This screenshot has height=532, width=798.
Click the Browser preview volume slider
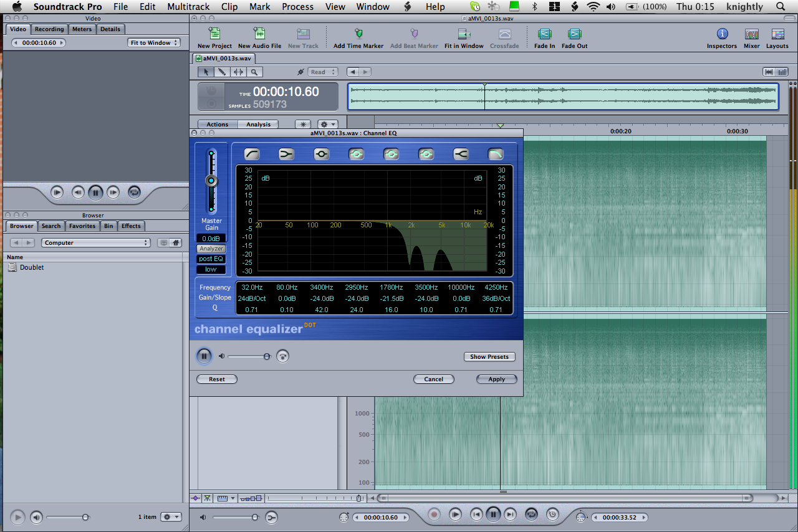(x=69, y=517)
